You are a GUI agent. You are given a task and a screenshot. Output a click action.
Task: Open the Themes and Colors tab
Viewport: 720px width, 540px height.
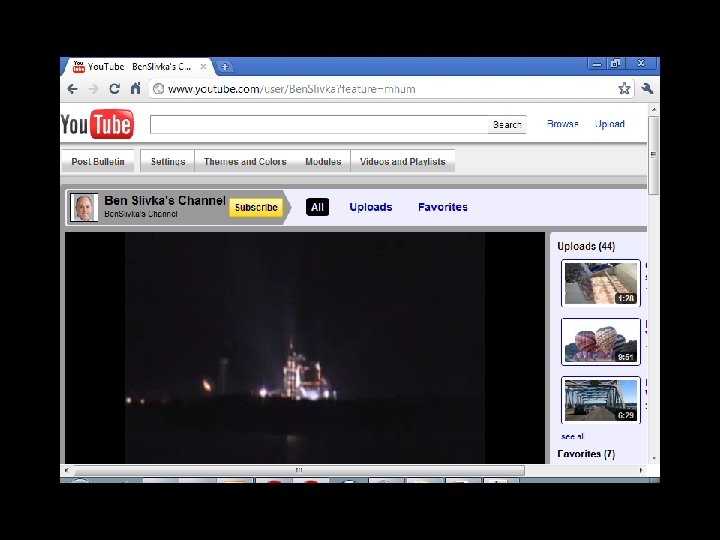pos(245,162)
